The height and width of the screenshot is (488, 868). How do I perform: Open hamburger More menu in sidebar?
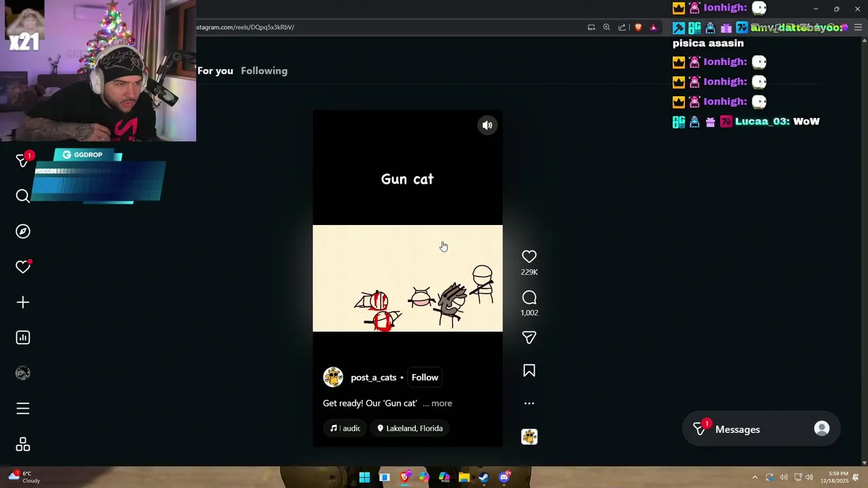(x=23, y=409)
